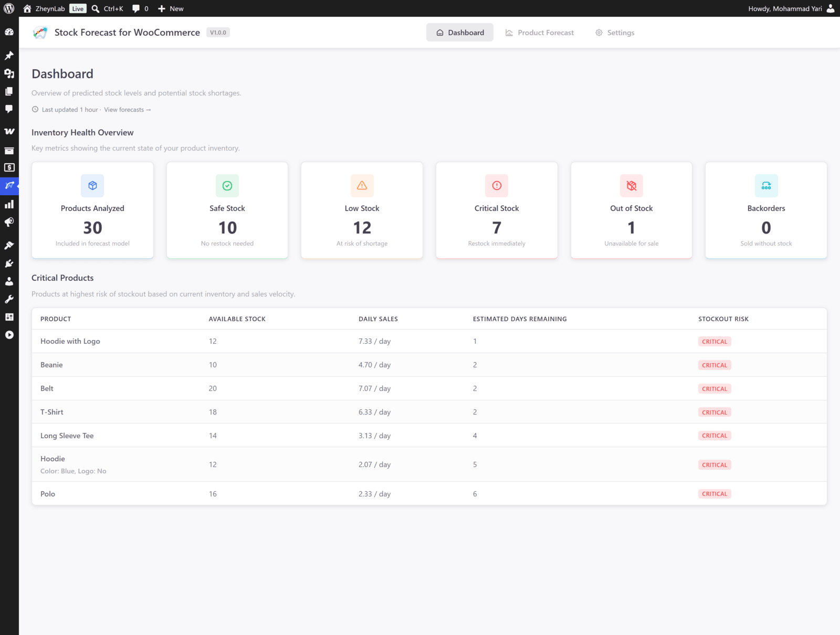Click the Belt product name

pos(47,388)
